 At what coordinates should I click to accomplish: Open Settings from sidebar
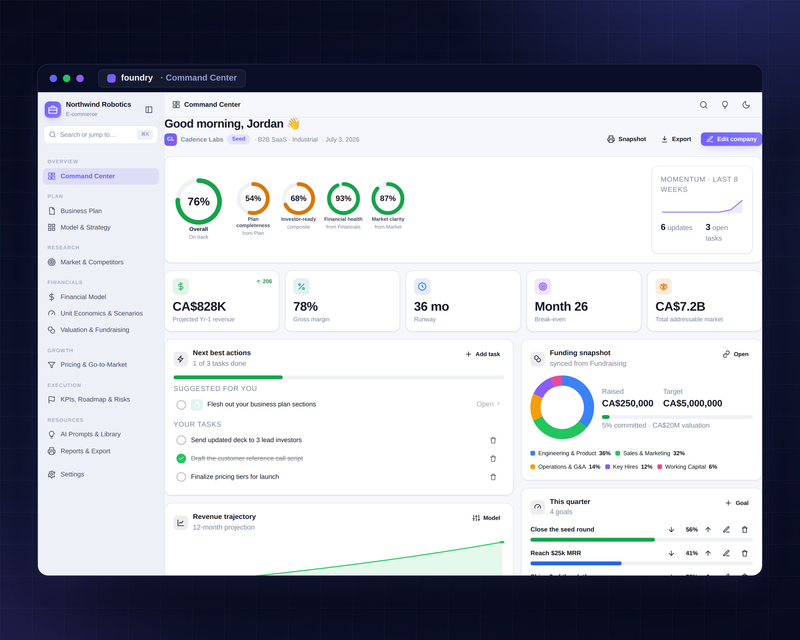pyautogui.click(x=101, y=474)
